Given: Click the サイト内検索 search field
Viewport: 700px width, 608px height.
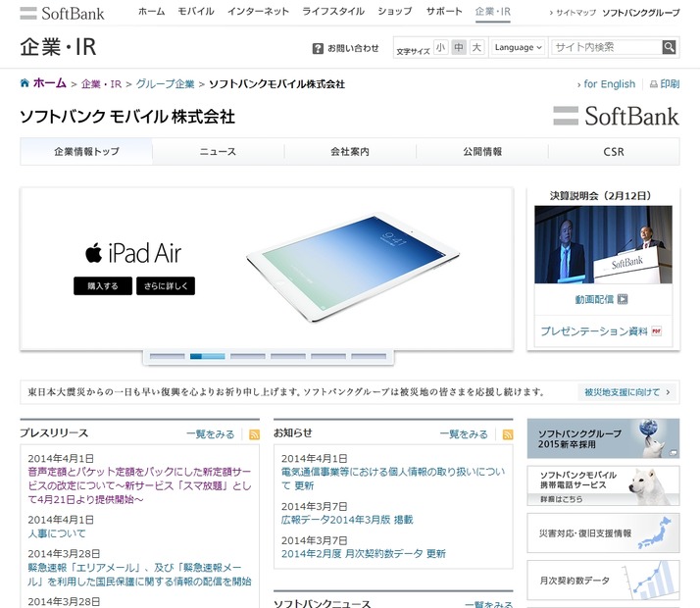Looking at the screenshot, I should point(606,47).
